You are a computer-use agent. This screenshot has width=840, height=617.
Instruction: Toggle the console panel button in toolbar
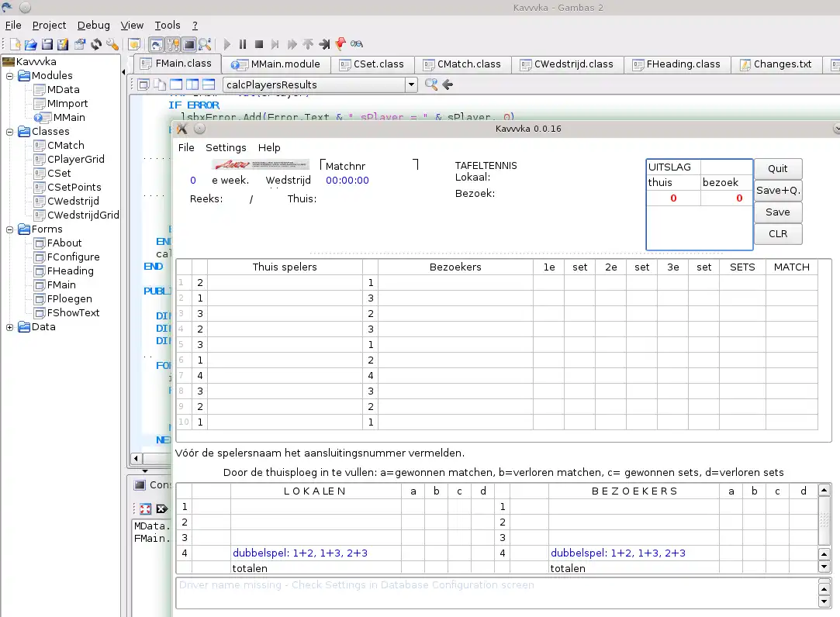(188, 45)
